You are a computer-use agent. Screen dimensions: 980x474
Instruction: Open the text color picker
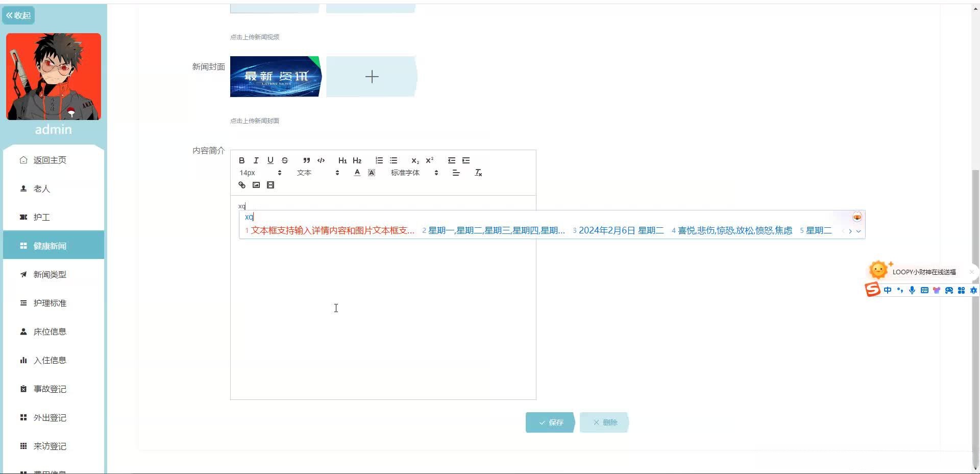tap(357, 173)
